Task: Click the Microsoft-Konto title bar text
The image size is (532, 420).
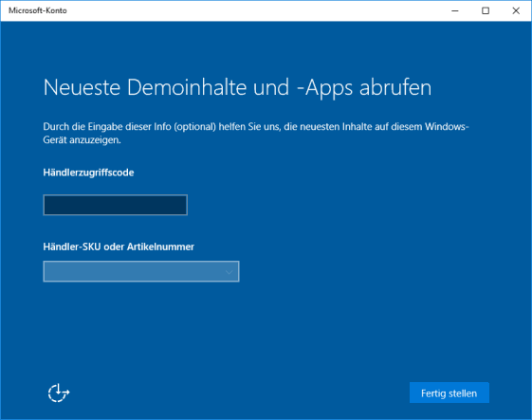Action: 38,10
